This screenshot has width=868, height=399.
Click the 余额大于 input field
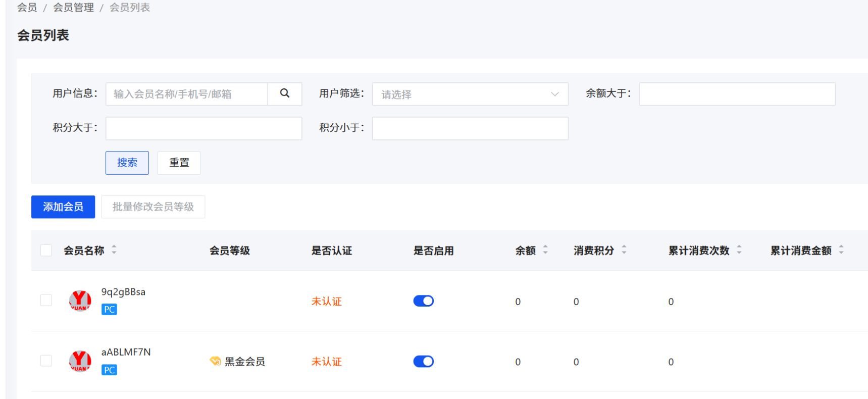pyautogui.click(x=737, y=94)
